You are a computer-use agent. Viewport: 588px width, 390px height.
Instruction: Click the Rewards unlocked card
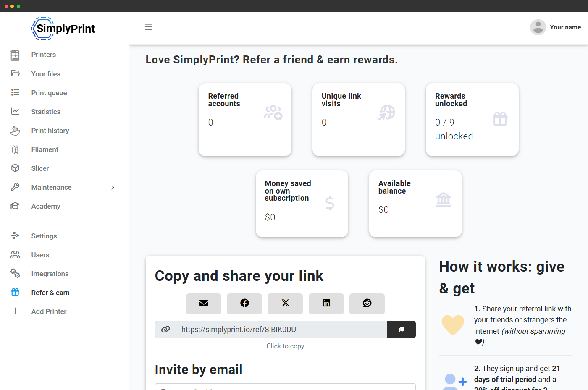pyautogui.click(x=472, y=120)
